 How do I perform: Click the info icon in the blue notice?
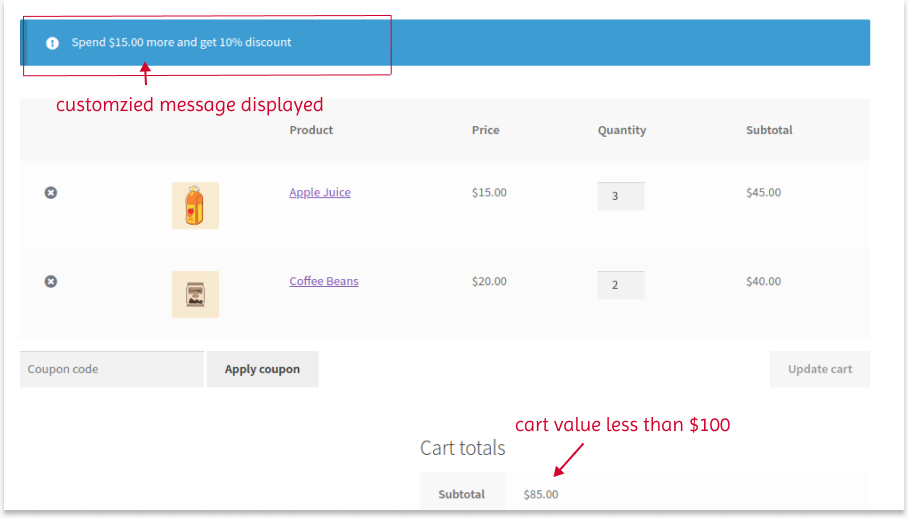tap(52, 43)
